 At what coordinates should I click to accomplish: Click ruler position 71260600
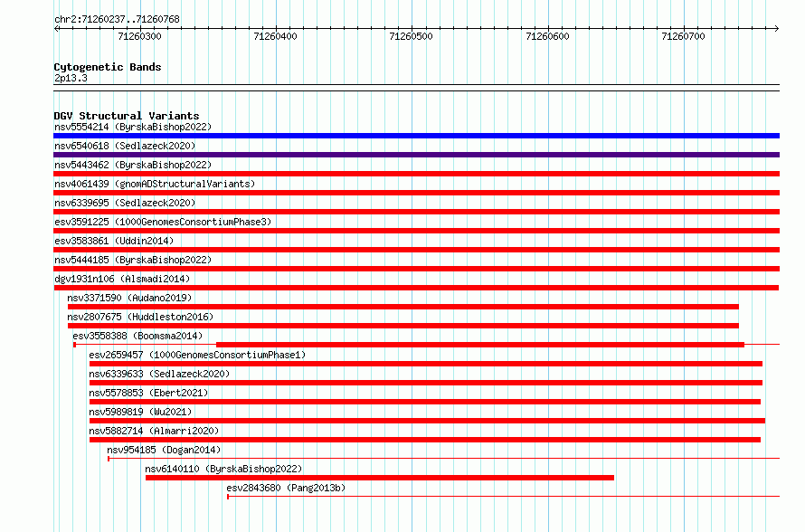point(547,36)
